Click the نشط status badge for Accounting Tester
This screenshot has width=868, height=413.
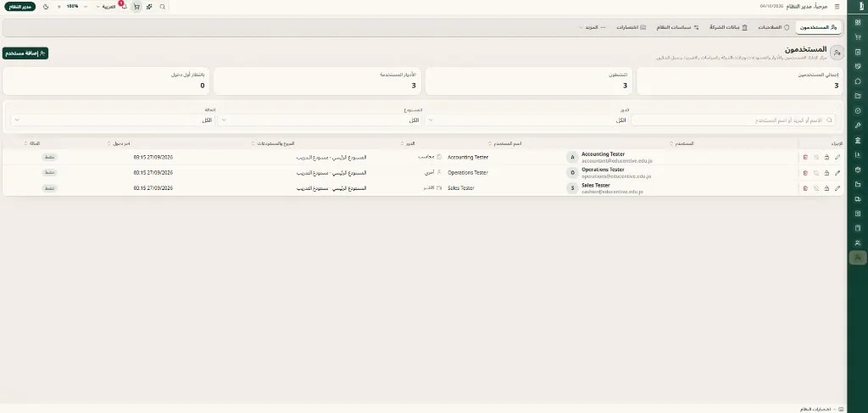[50, 157]
